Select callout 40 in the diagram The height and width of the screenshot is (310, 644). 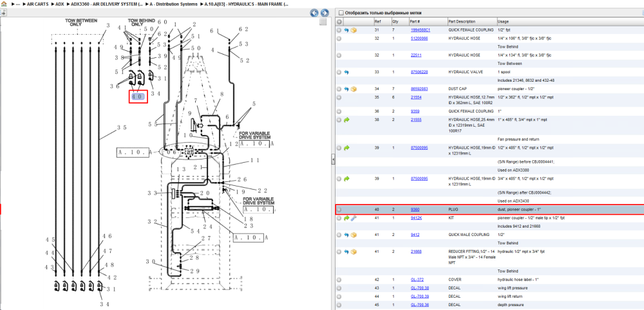(138, 96)
